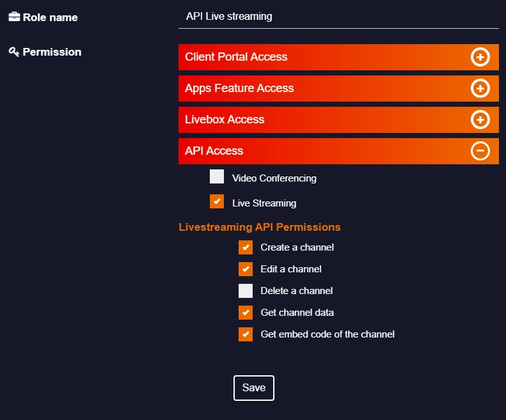The width and height of the screenshot is (506, 420).
Task: Uncheck Get embed code of the channel
Action: 246,334
